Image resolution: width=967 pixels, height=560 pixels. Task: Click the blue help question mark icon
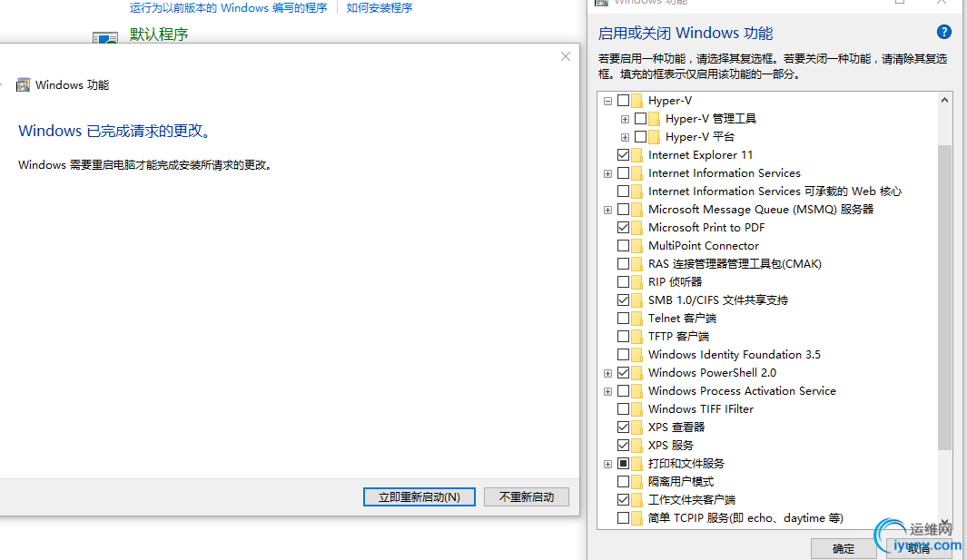[x=943, y=32]
